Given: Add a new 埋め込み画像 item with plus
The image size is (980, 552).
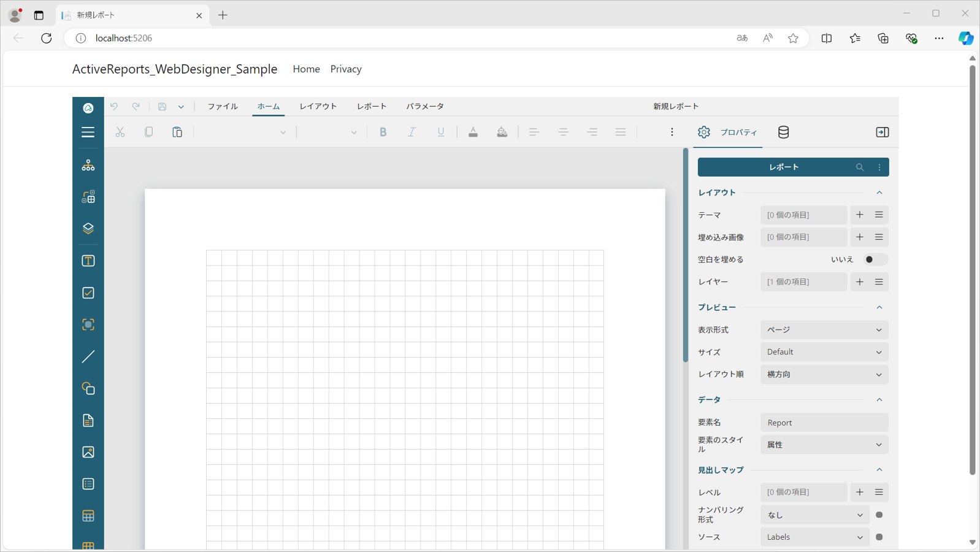Looking at the screenshot, I should (860, 237).
